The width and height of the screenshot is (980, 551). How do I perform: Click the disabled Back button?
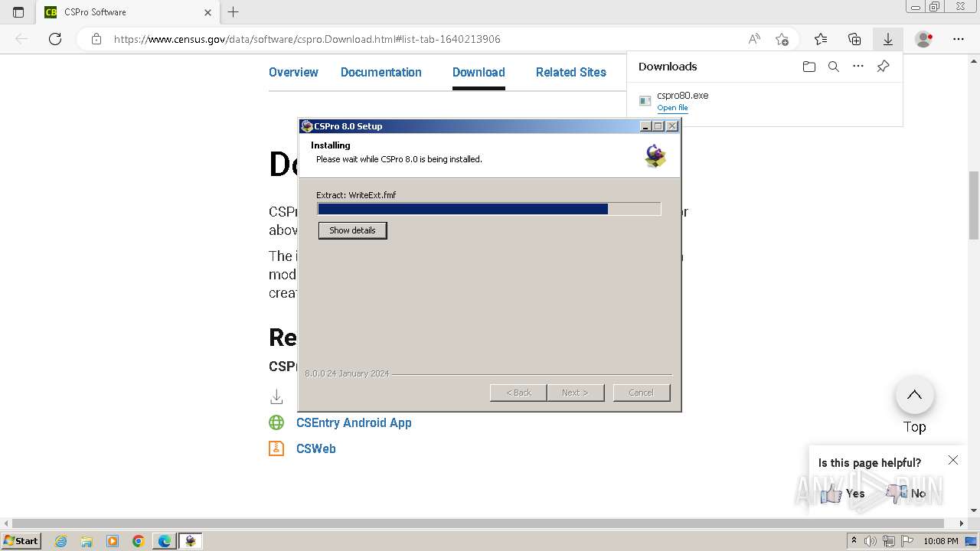(518, 393)
